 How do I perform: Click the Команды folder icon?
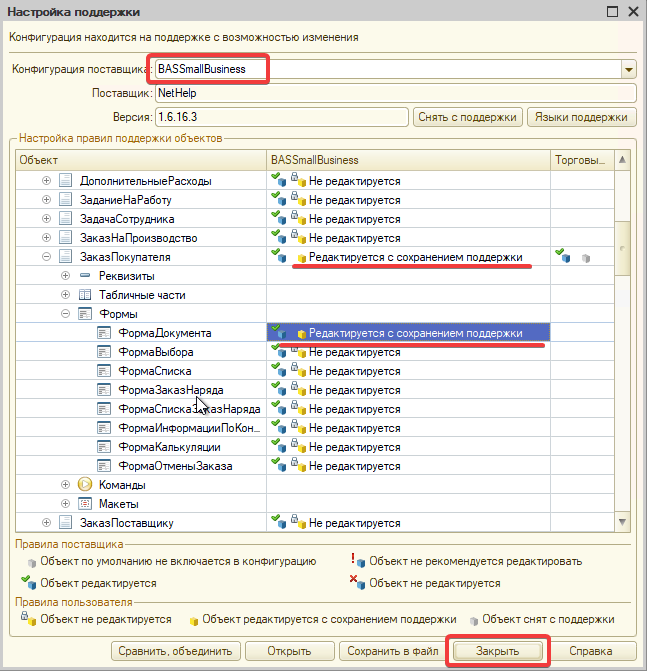[x=85, y=484]
